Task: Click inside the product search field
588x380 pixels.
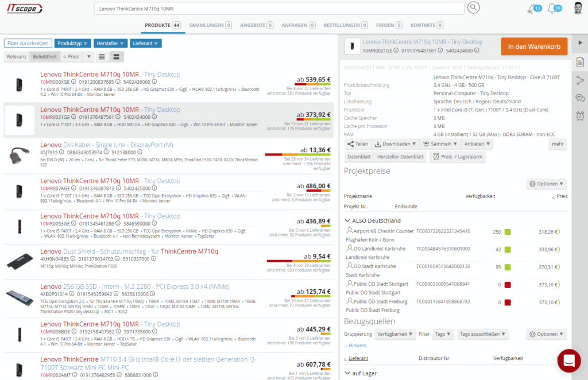Action: pos(279,9)
